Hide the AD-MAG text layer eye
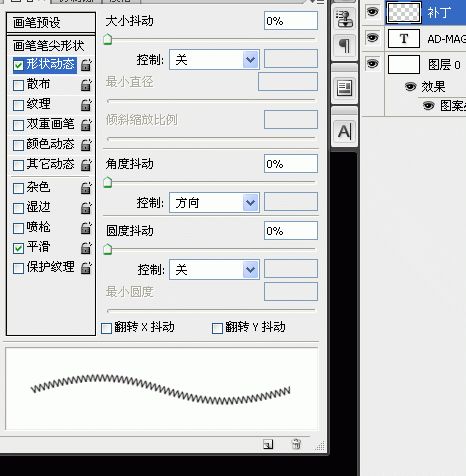The height and width of the screenshot is (476, 466). coord(372,37)
